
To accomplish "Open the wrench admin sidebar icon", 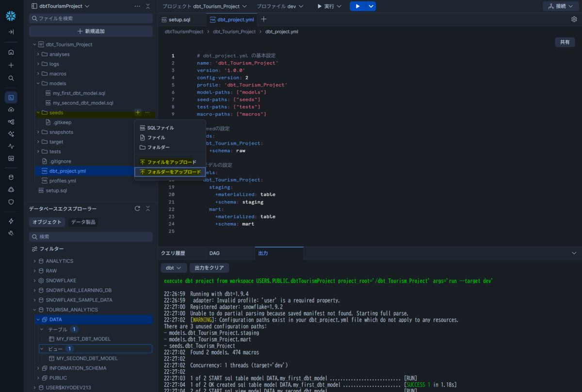I will pos(11,233).
